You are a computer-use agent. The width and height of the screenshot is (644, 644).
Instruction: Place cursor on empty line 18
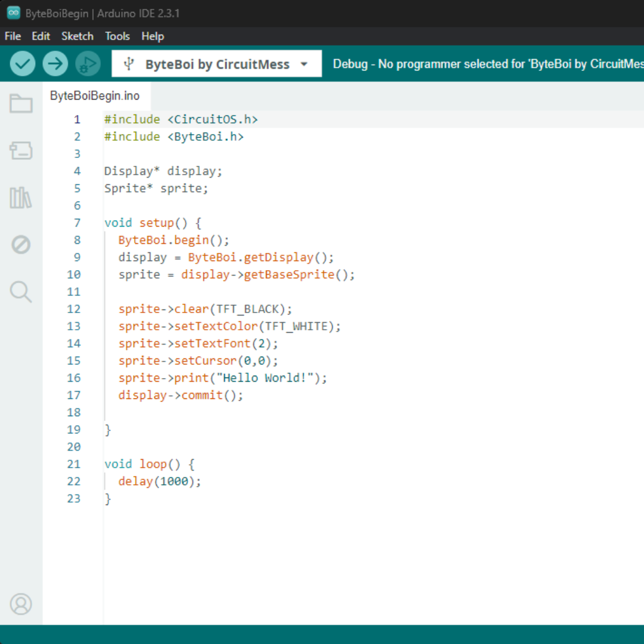coord(179,412)
